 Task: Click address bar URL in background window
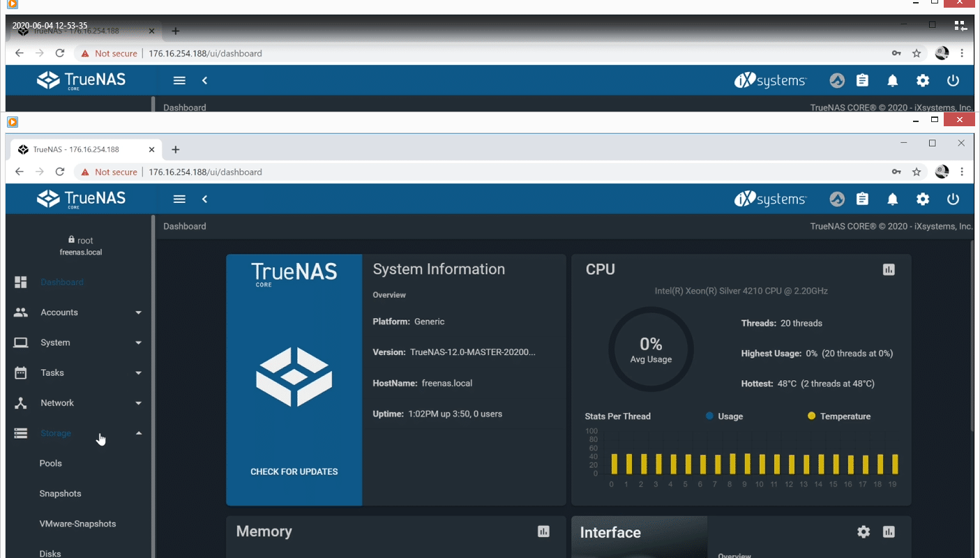205,53
